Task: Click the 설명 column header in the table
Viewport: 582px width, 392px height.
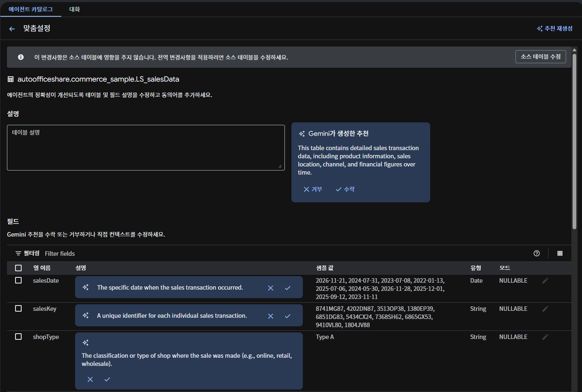Action: pyautogui.click(x=81, y=268)
